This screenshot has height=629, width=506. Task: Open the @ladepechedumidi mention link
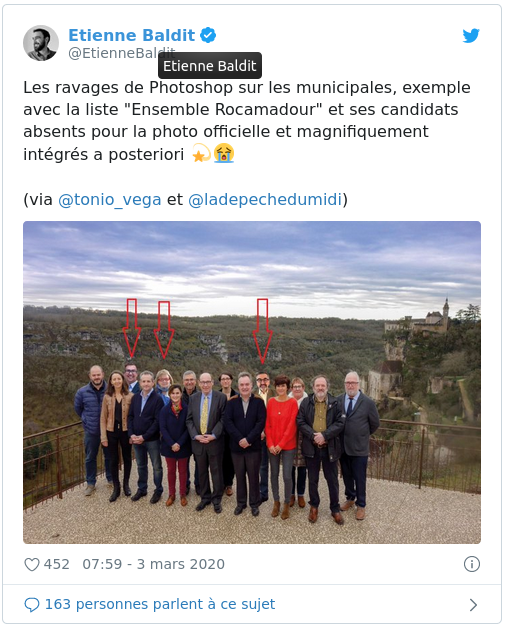(265, 199)
